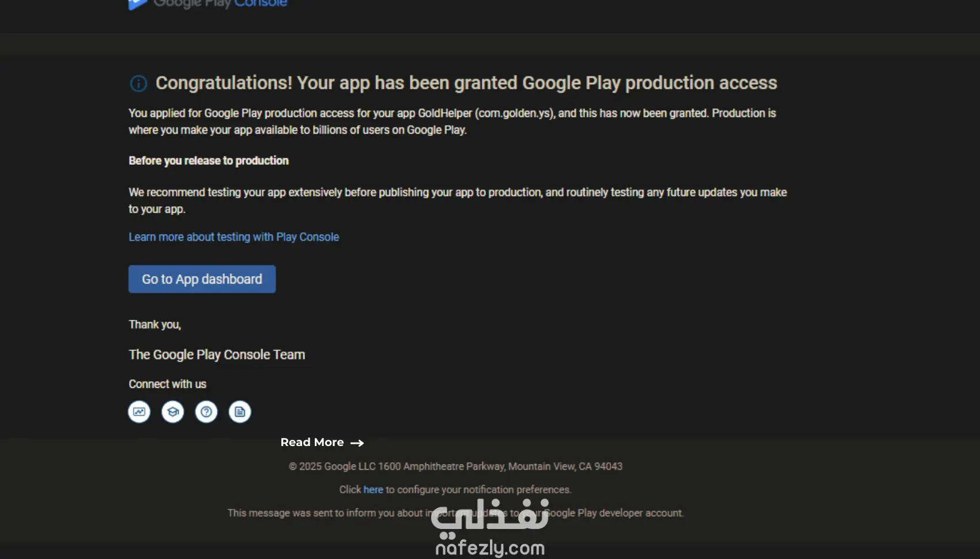Click the nafezly.com watermark text
This screenshot has height=559, width=980.
[x=490, y=548]
